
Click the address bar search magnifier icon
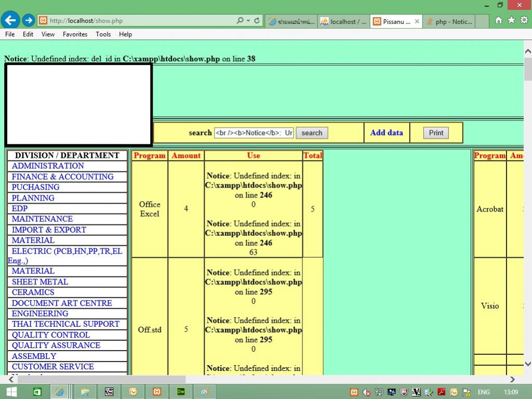point(240,21)
